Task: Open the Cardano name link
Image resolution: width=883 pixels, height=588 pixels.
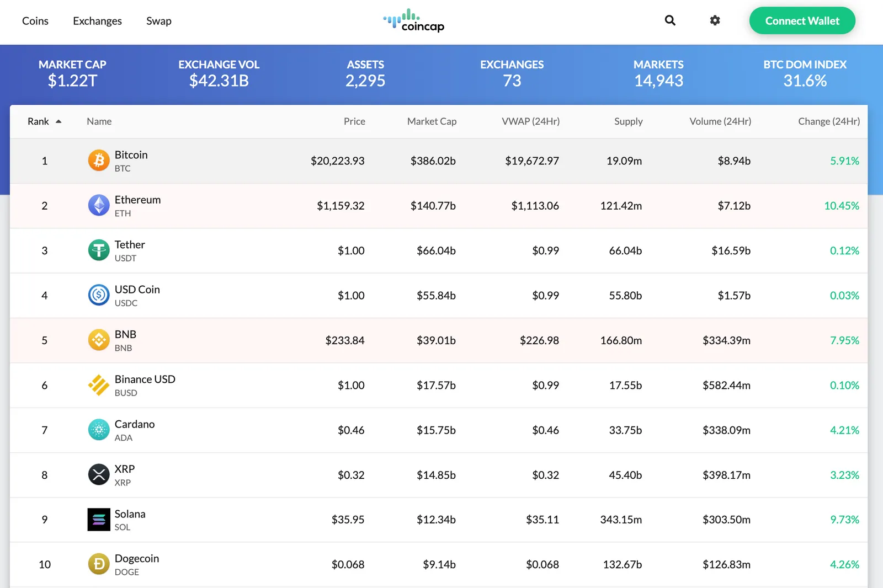Action: (x=134, y=424)
